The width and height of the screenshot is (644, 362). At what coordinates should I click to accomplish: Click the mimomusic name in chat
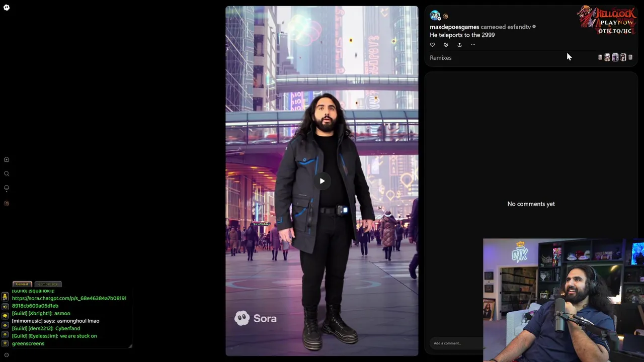click(x=27, y=321)
